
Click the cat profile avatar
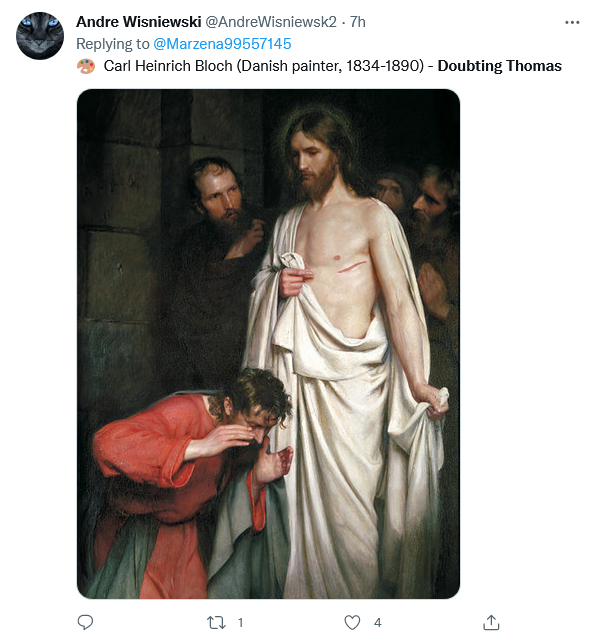[40, 36]
